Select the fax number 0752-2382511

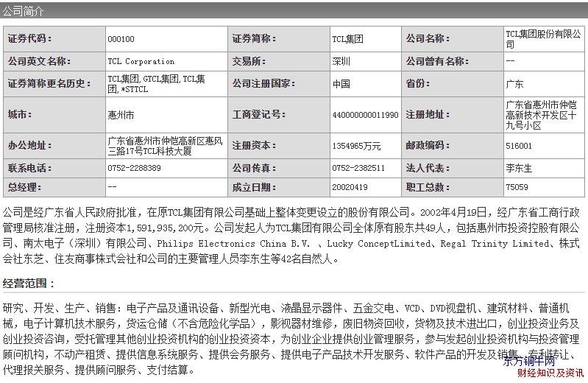point(358,168)
